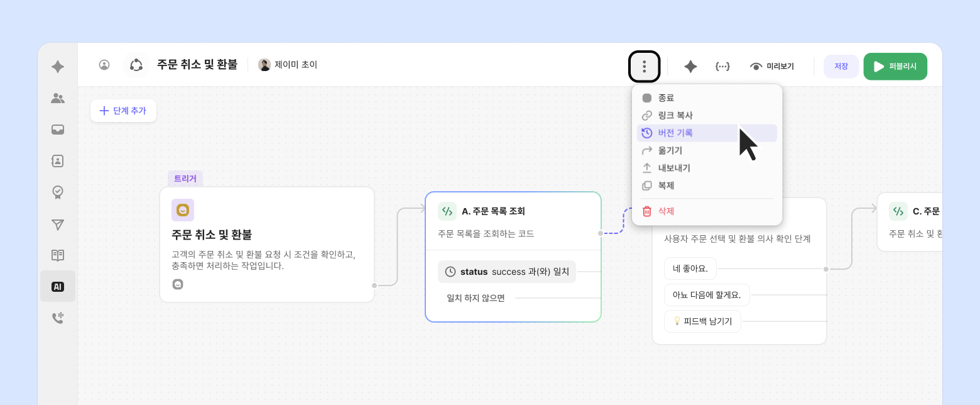
Task: Click the 저장 button
Action: click(841, 67)
